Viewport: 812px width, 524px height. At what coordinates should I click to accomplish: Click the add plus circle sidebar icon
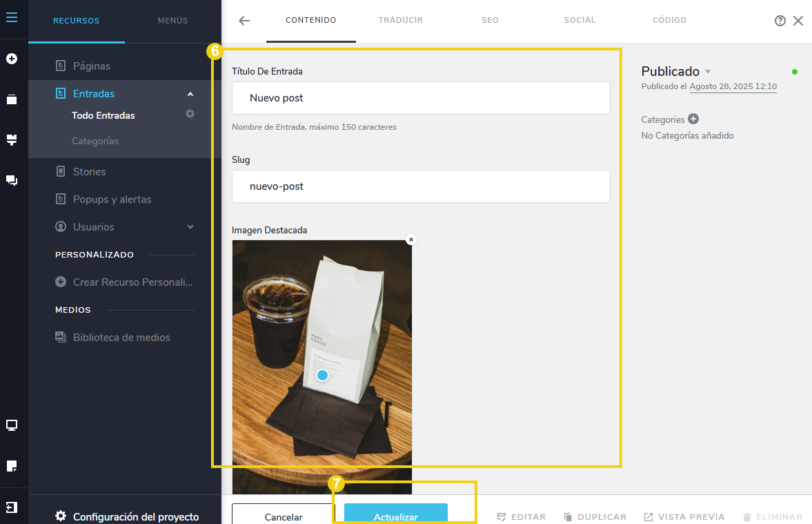pos(12,59)
